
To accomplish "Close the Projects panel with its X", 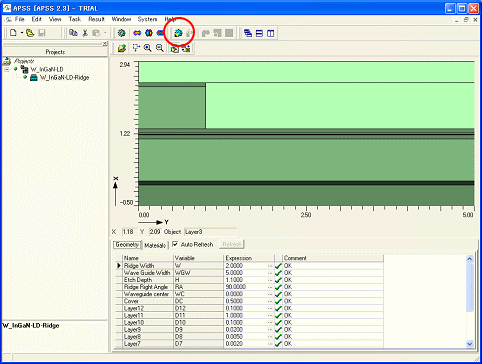I will (105, 44).
